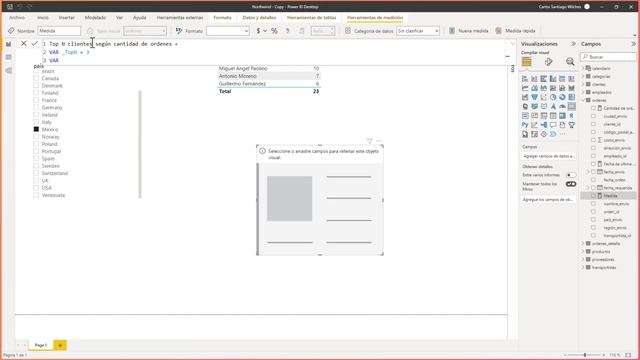Open Data view from the left sidebar
The width and height of the screenshot is (640, 360).
[9, 57]
